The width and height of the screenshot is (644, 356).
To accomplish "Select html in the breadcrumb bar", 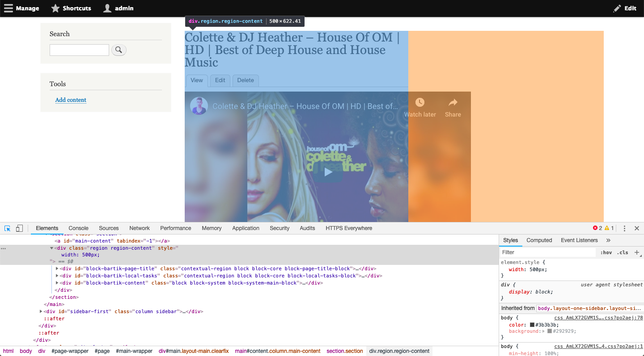I will (8, 351).
